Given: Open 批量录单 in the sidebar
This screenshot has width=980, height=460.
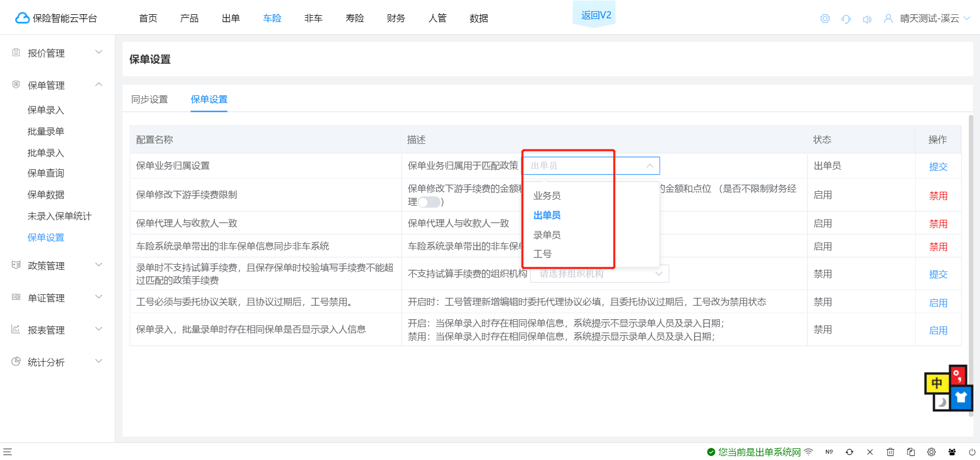Looking at the screenshot, I should tap(46, 132).
